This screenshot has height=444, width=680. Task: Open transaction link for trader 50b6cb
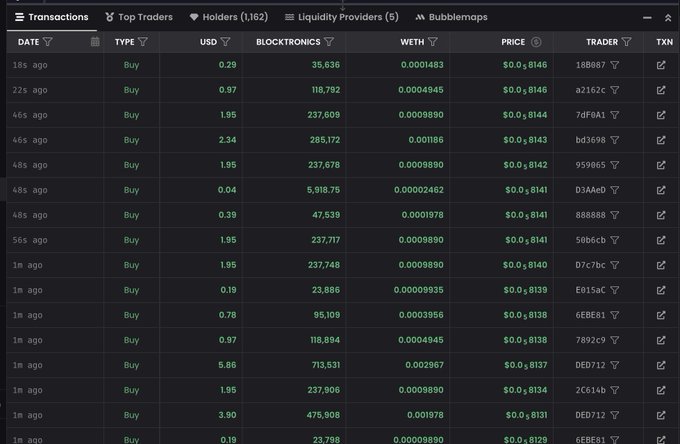[661, 240]
